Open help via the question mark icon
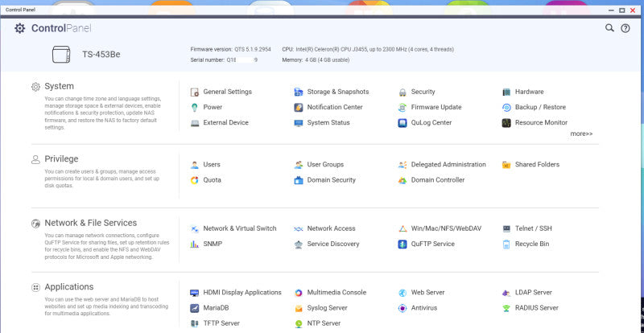This screenshot has height=333, width=644. pos(625,28)
